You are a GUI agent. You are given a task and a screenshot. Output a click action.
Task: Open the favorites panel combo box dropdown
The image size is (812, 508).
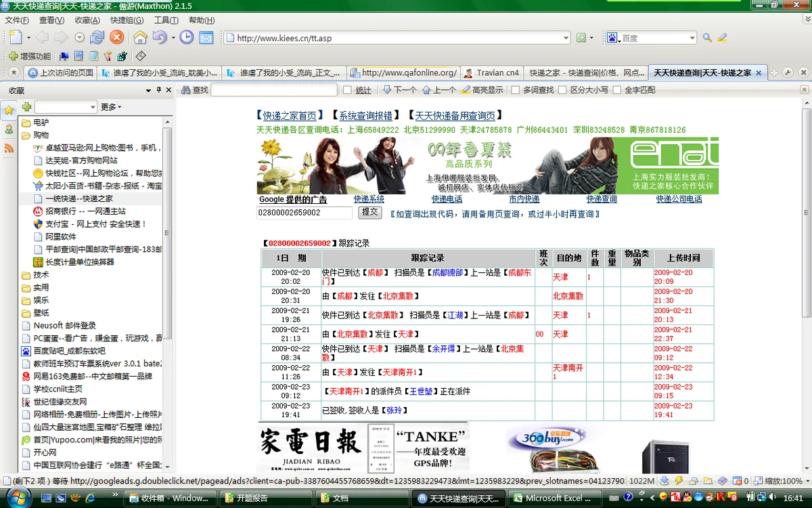coord(93,107)
